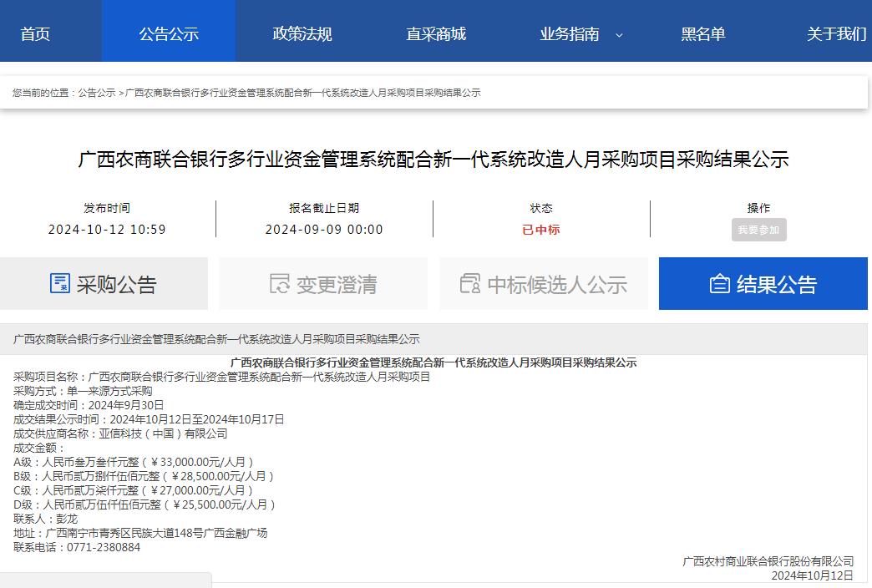Click the B级 price line ￥28,500.00
872x588 pixels.
point(144,476)
